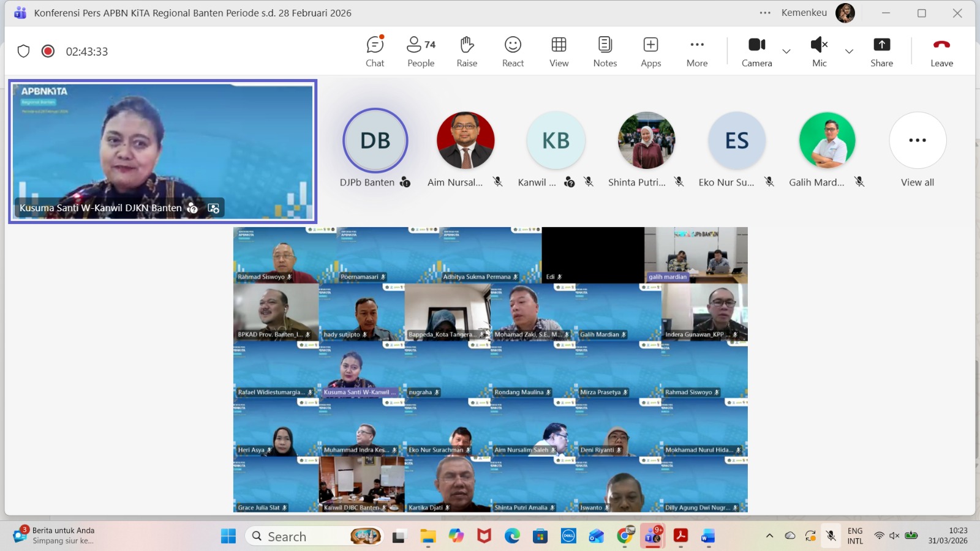The height and width of the screenshot is (551, 980).
Task: Click the red recording indicator
Action: pyautogui.click(x=48, y=51)
